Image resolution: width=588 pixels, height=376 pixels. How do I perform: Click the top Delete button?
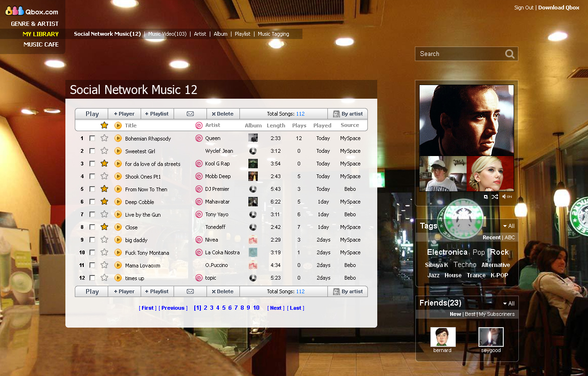coord(223,114)
